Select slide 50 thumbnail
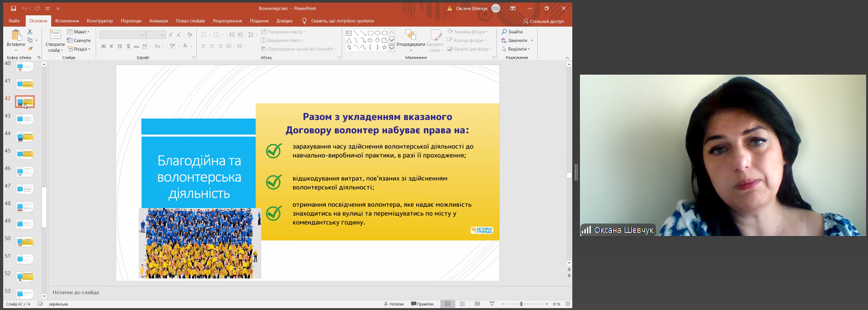This screenshot has width=868, height=310. [25, 242]
